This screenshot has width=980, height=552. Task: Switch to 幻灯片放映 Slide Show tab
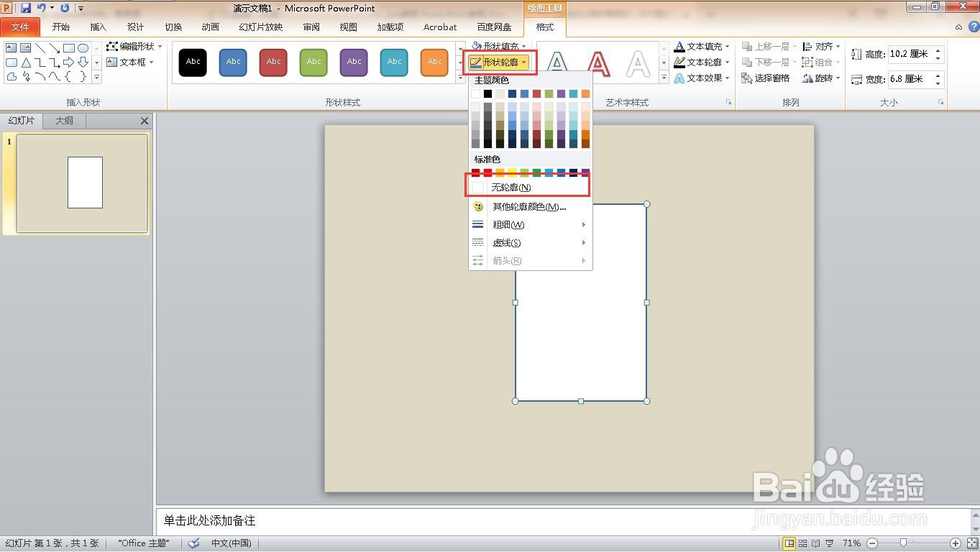[x=261, y=27]
